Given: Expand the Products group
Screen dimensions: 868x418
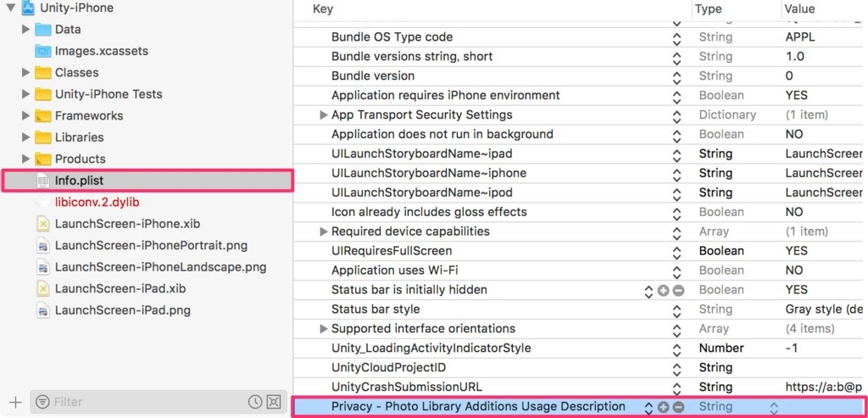Looking at the screenshot, I should (25, 159).
